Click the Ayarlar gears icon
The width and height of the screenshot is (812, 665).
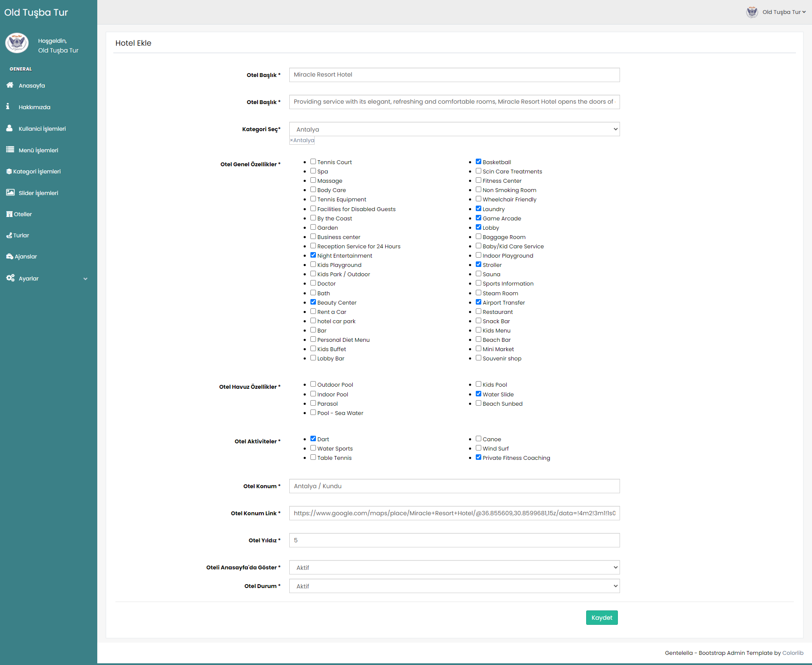[10, 278]
